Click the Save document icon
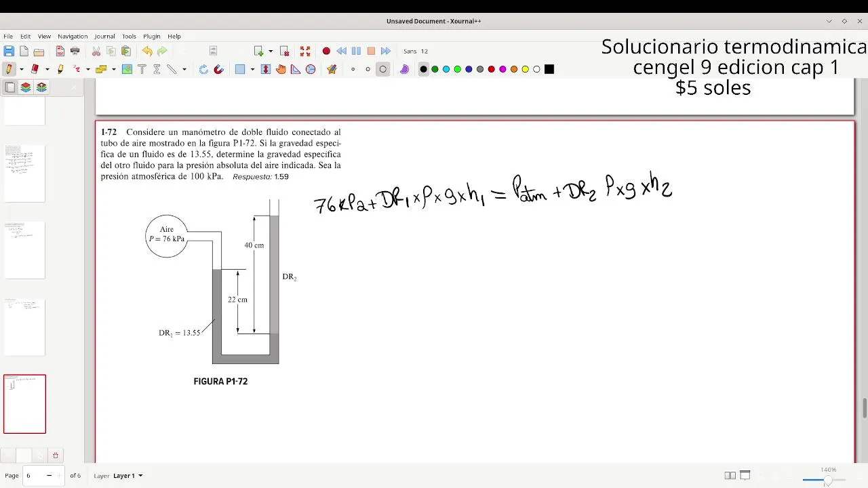868x488 pixels. [9, 51]
